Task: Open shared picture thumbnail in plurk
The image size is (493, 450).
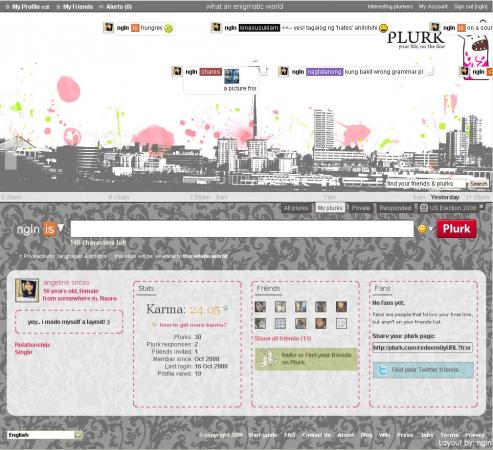Action: [x=231, y=76]
